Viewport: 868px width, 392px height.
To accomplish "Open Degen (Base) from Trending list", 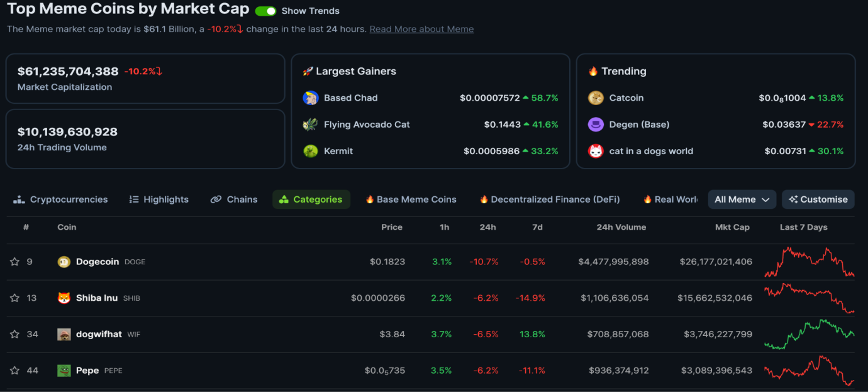I will [640, 125].
